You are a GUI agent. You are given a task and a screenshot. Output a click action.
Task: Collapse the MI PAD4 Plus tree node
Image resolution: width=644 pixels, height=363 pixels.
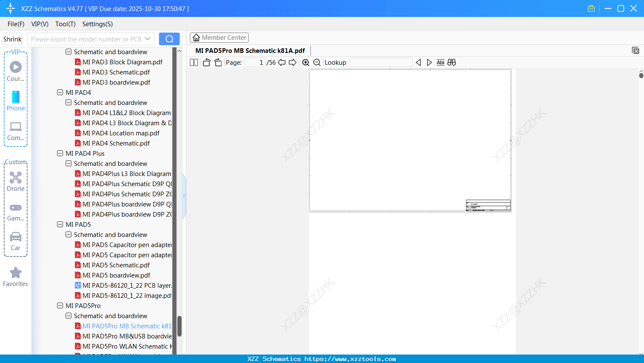tap(60, 153)
